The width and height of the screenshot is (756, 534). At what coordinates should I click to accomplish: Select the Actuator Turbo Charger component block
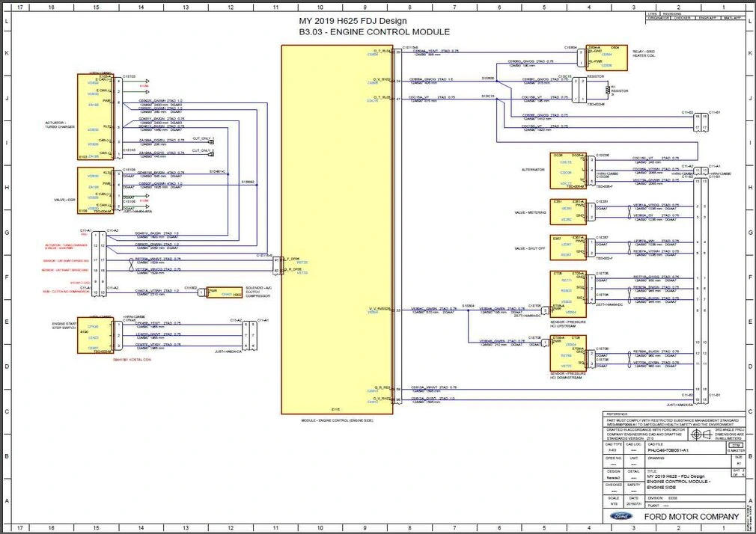pos(94,116)
